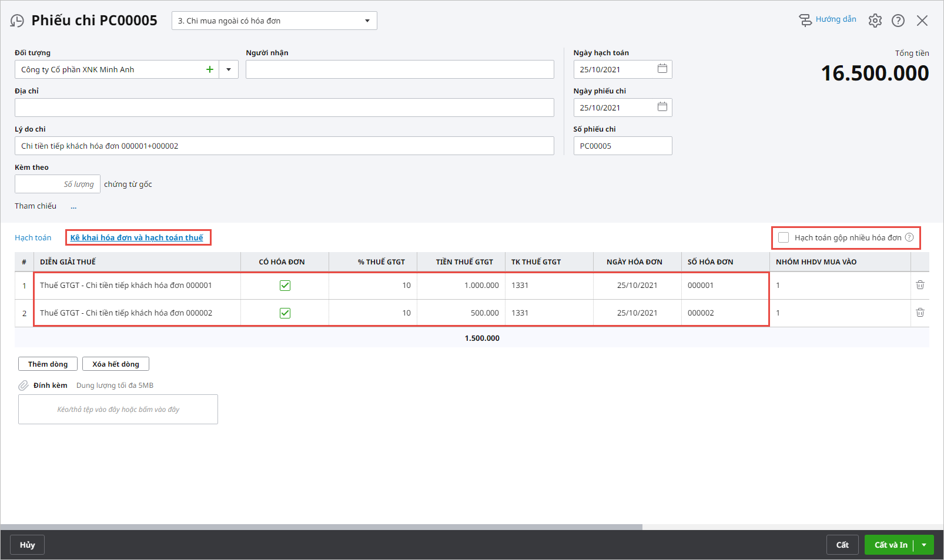The image size is (944, 560).
Task: Open calendar for Ngày phiếu chi
Action: pyautogui.click(x=662, y=107)
